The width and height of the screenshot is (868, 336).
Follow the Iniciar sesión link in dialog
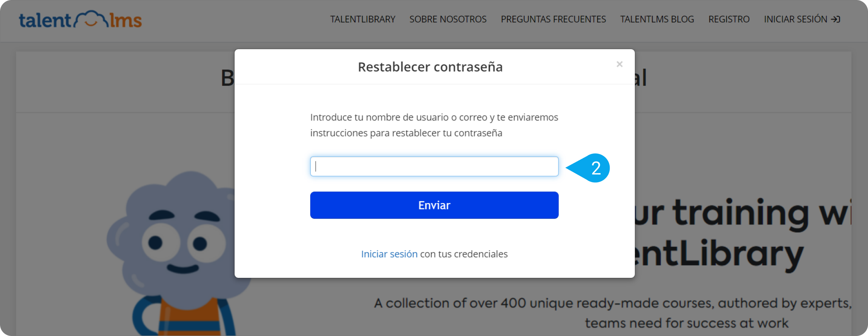[389, 254]
